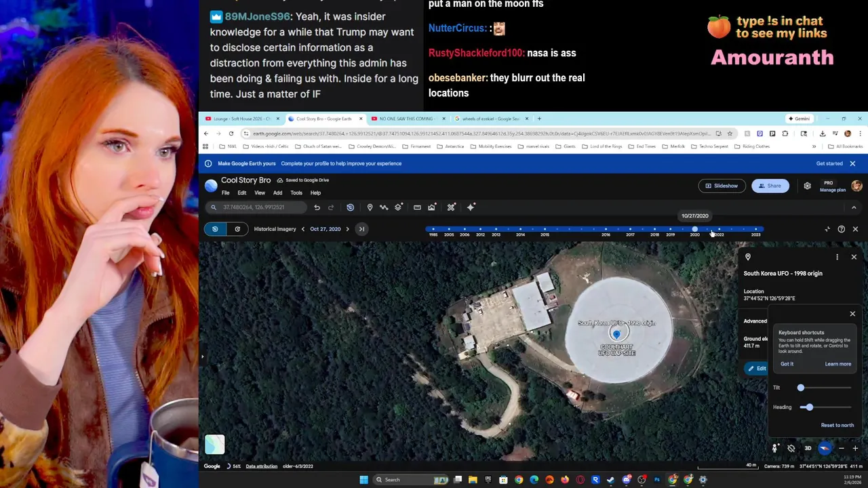Open the settings gear icon

(807, 186)
